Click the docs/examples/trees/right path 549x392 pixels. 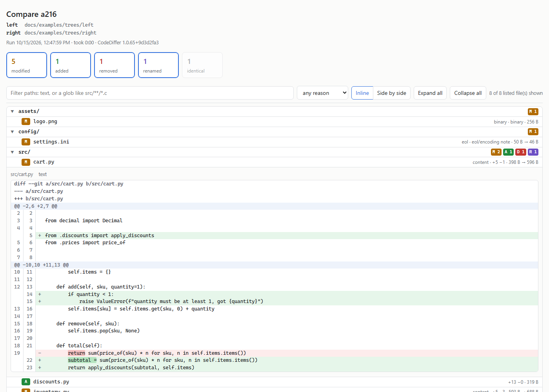[x=60, y=33]
